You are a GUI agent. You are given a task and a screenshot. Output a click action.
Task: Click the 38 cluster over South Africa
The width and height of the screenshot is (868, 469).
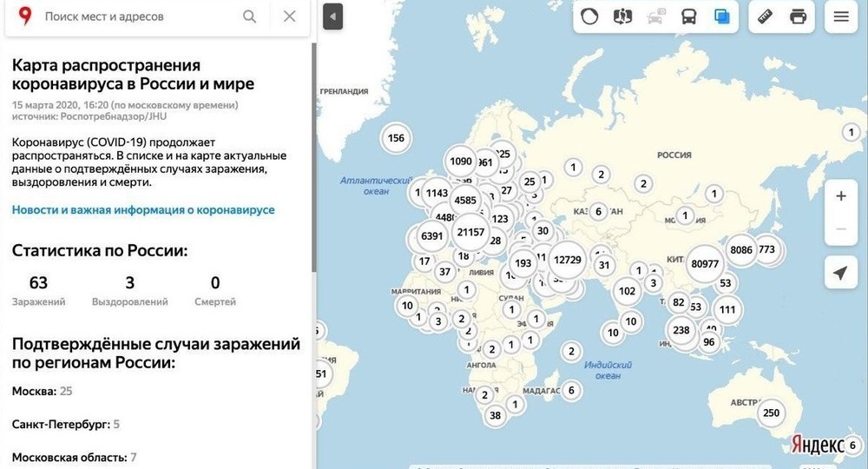pos(496,415)
